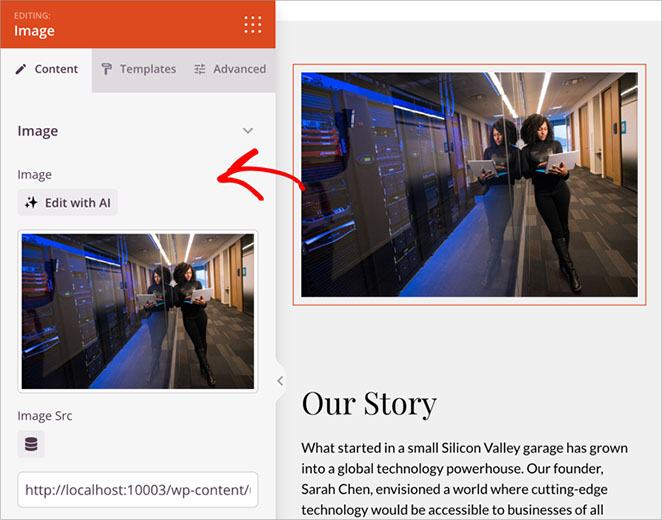Click the Image section heading
Screen dimensions: 662x520
[38, 131]
